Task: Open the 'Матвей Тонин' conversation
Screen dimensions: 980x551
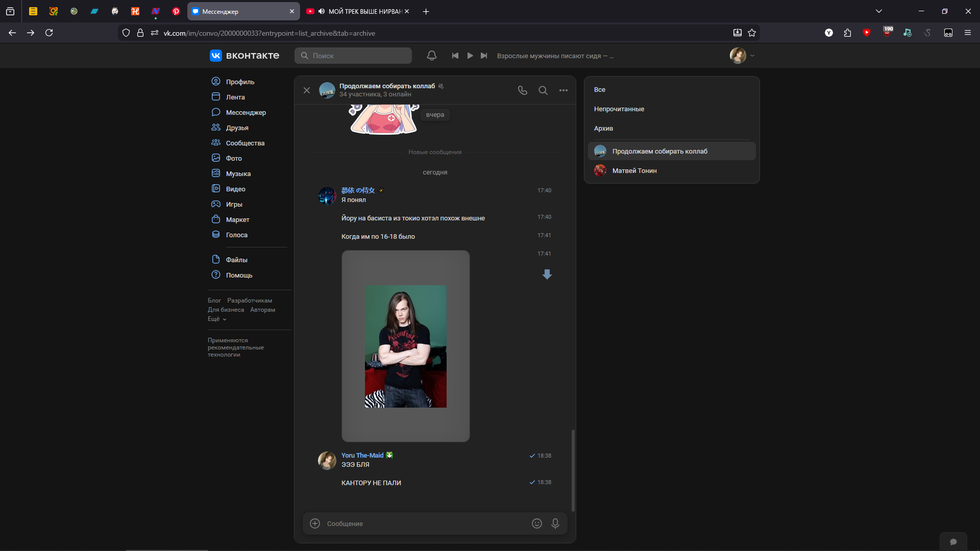Action: [634, 170]
